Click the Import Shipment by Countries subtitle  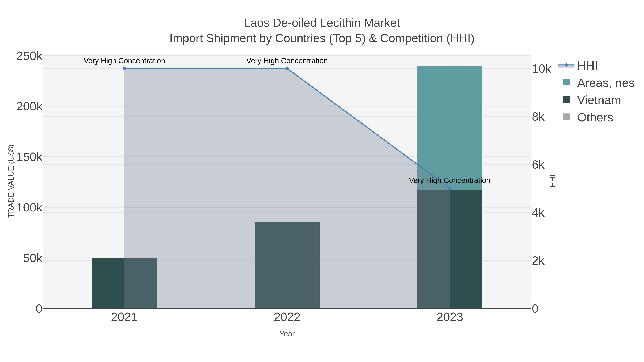322,38
